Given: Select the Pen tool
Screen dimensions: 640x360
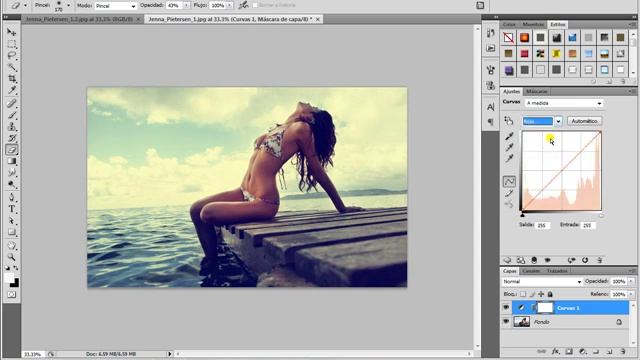Looking at the screenshot, I should click(x=12, y=198).
